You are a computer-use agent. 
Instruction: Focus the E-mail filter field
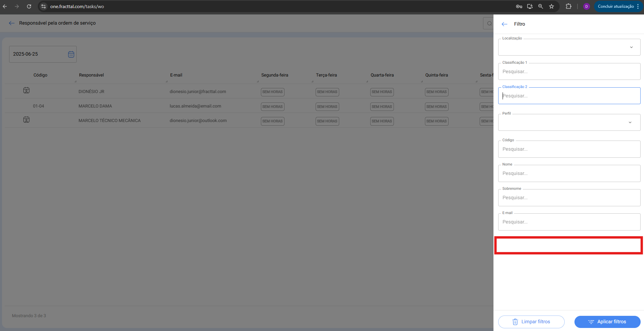click(x=569, y=222)
